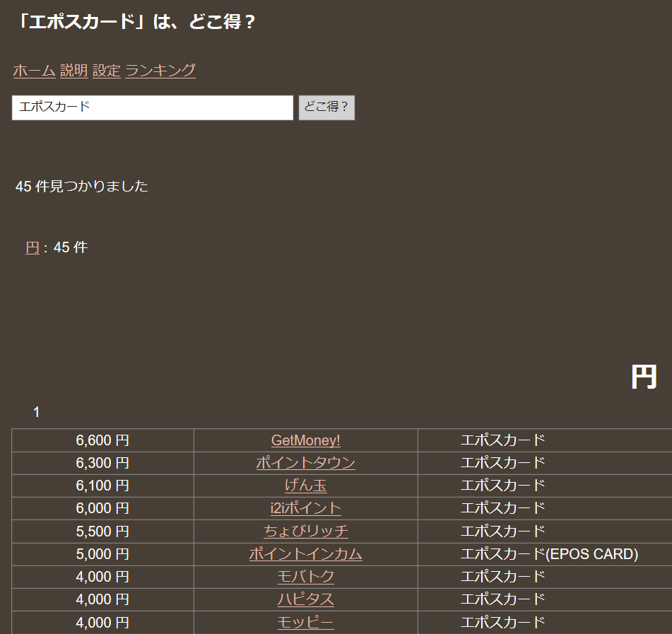
Task: Click the どこ得？ search button
Action: pos(326,107)
